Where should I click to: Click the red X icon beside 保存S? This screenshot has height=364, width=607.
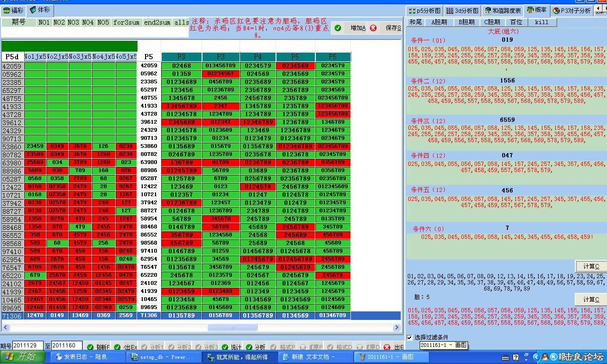373,28
